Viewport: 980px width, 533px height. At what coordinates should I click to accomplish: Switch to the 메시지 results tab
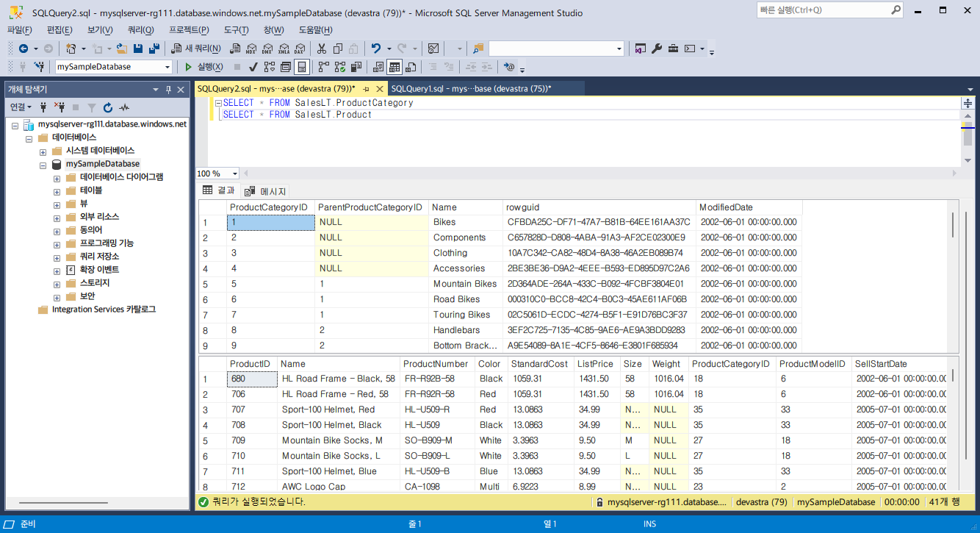click(265, 191)
